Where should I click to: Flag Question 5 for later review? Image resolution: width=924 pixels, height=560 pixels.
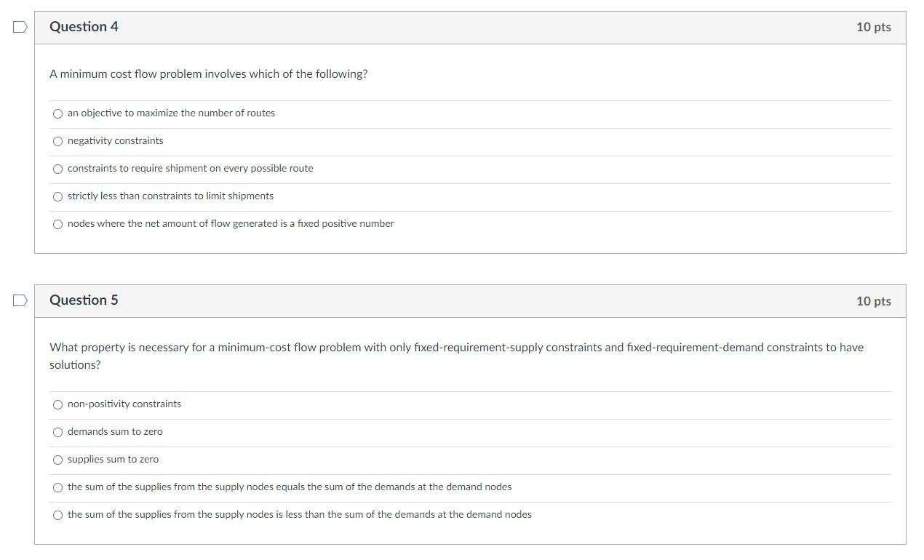20,300
